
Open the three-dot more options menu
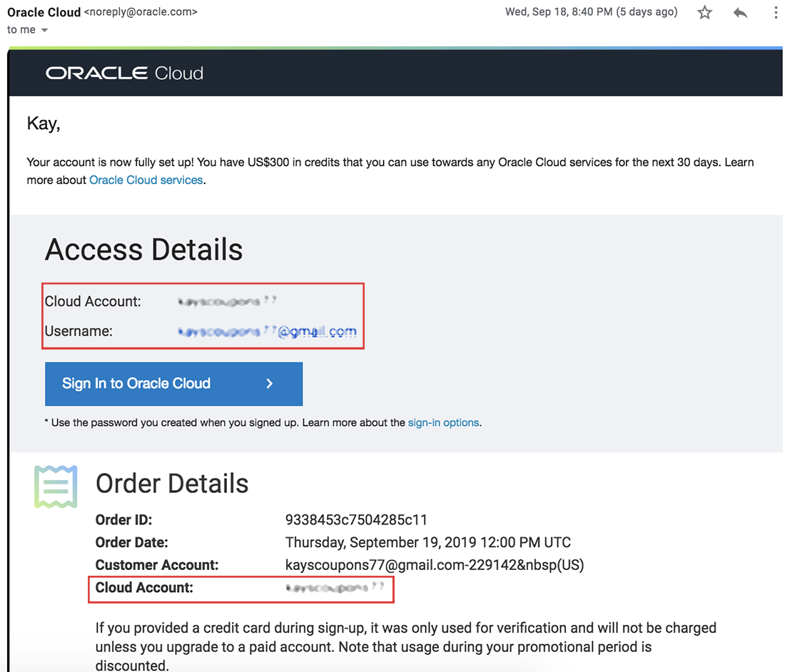776,13
